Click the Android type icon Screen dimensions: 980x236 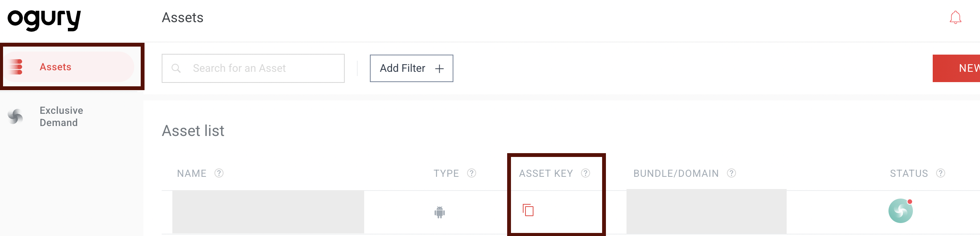[439, 211]
